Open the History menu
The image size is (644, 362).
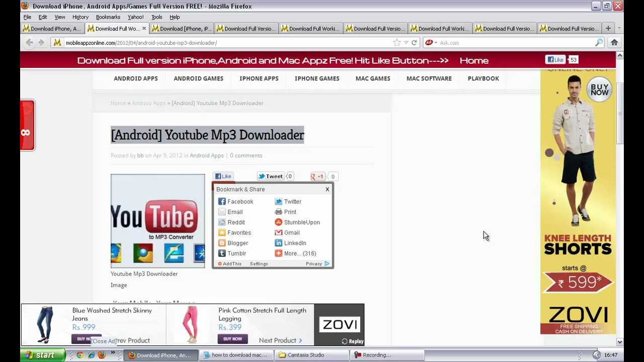(x=80, y=17)
